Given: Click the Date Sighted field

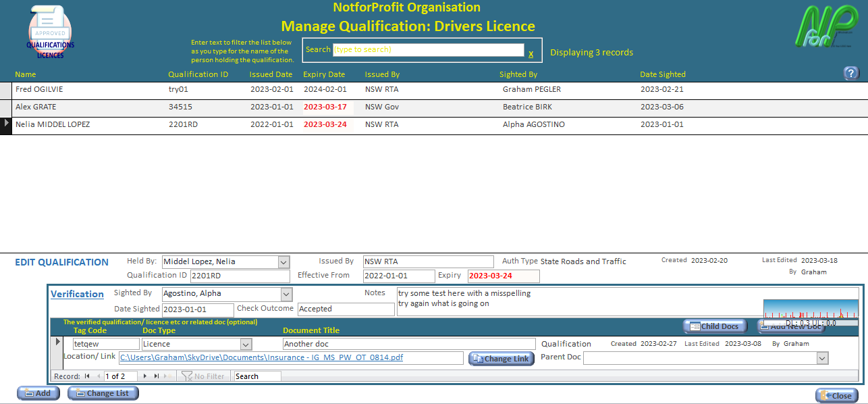Looking at the screenshot, I should 198,309.
